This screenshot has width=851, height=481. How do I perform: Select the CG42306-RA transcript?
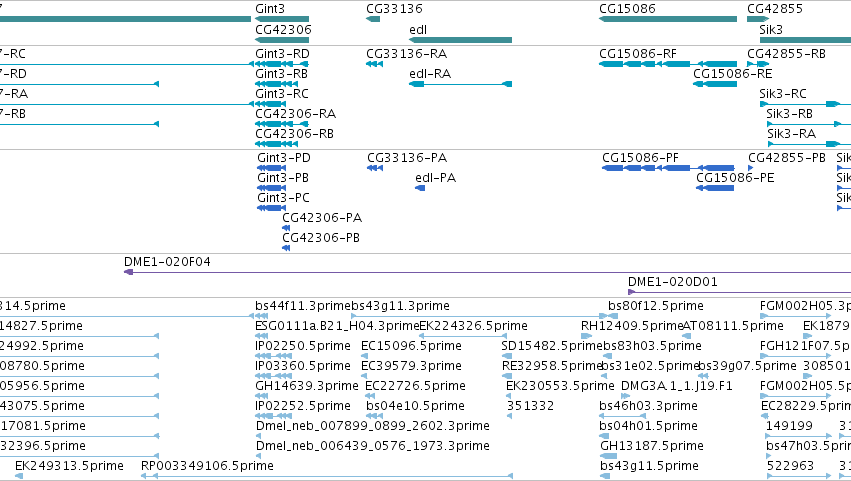pyautogui.click(x=282, y=124)
